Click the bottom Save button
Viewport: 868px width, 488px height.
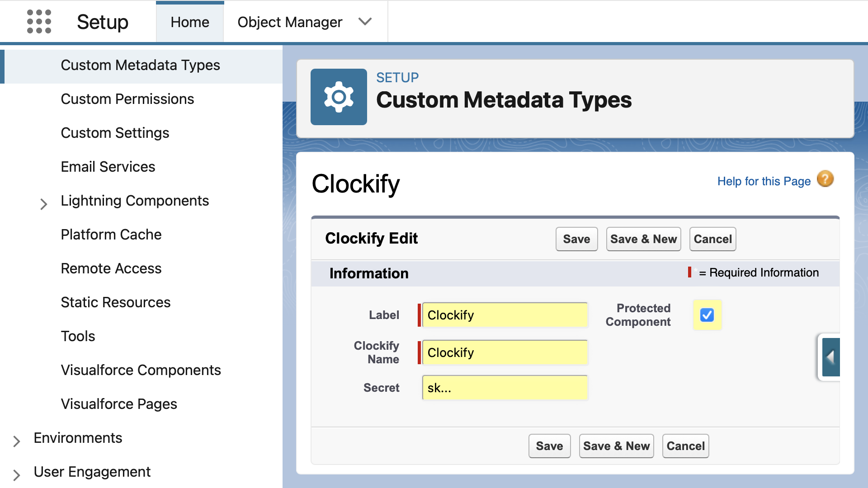(x=549, y=446)
